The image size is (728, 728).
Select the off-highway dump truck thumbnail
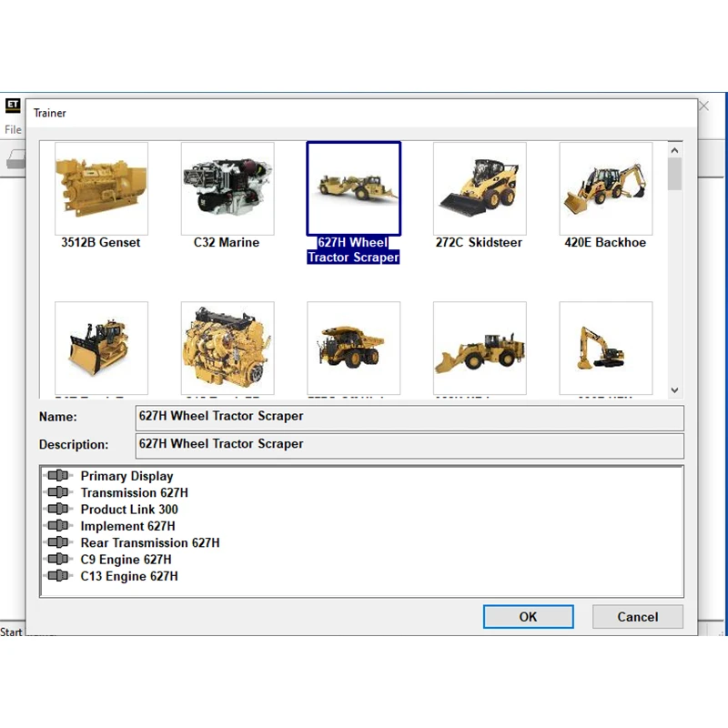pos(353,349)
